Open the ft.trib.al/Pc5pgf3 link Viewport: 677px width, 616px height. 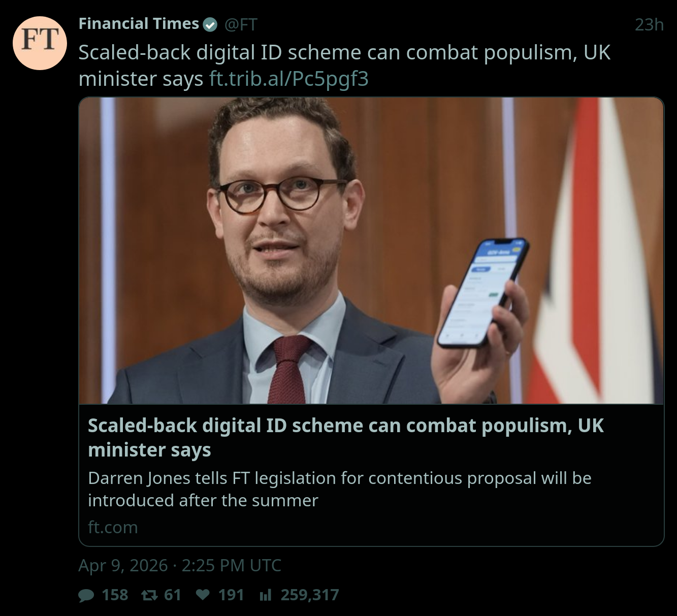(x=288, y=79)
